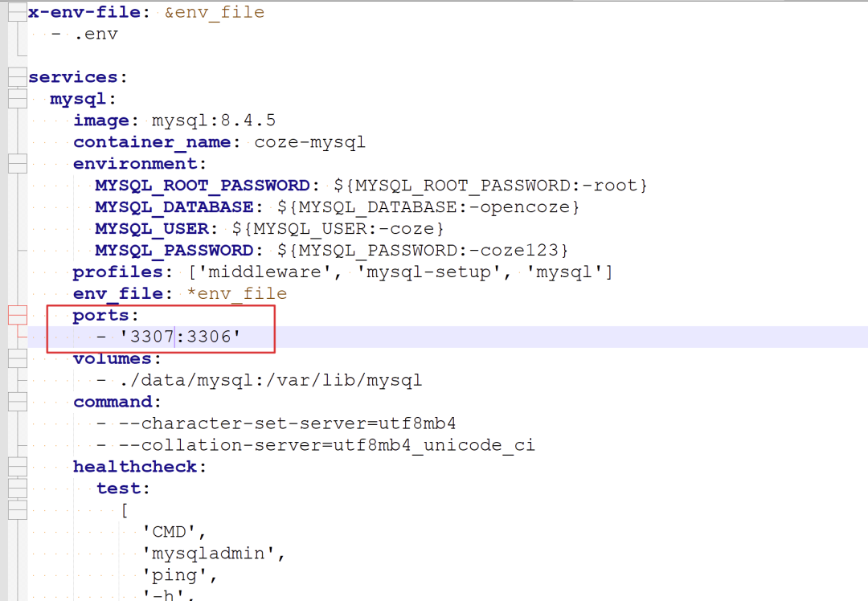
Task: Click the '3307:3306' port mapping
Action: coord(181,337)
